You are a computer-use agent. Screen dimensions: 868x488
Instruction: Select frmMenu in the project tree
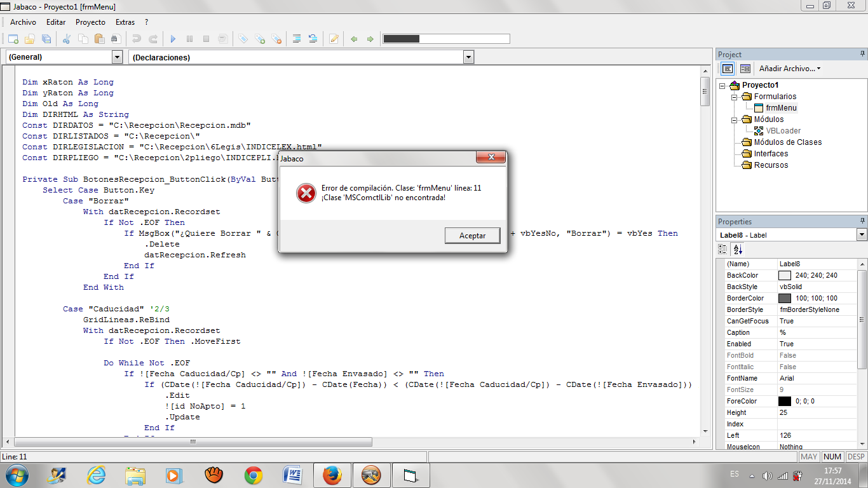pyautogui.click(x=781, y=108)
